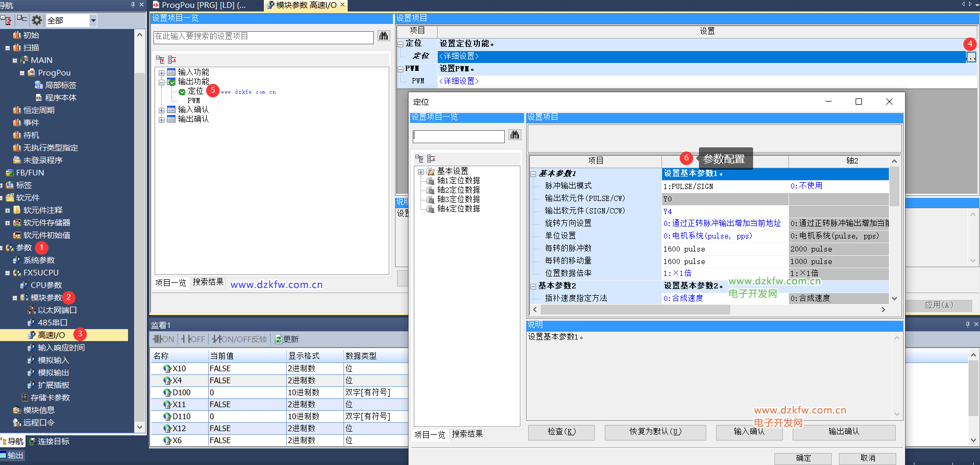Expand the 输入功能 tree node
Viewport: 980px width, 465px height.
(162, 72)
